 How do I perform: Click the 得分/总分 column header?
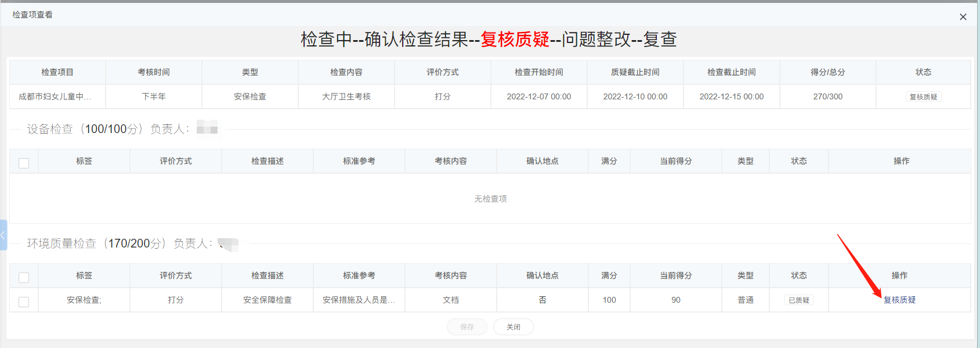tap(828, 72)
